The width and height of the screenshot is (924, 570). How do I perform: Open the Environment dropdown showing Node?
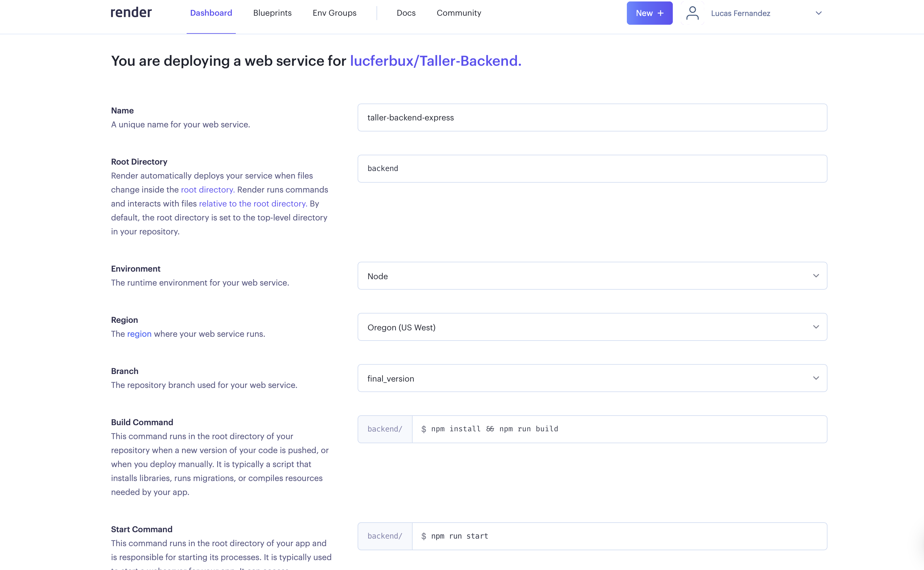coord(592,276)
